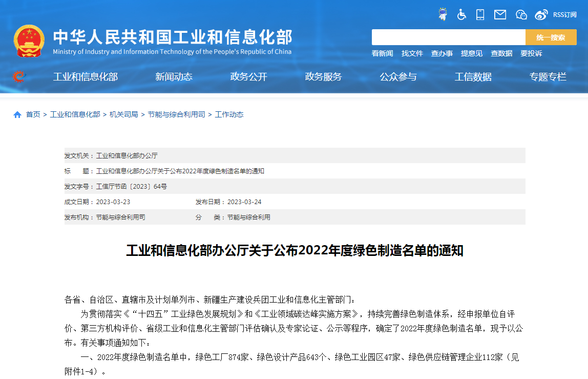The height and width of the screenshot is (379, 588).
Task: Click the mobile phone version icon
Action: click(480, 14)
